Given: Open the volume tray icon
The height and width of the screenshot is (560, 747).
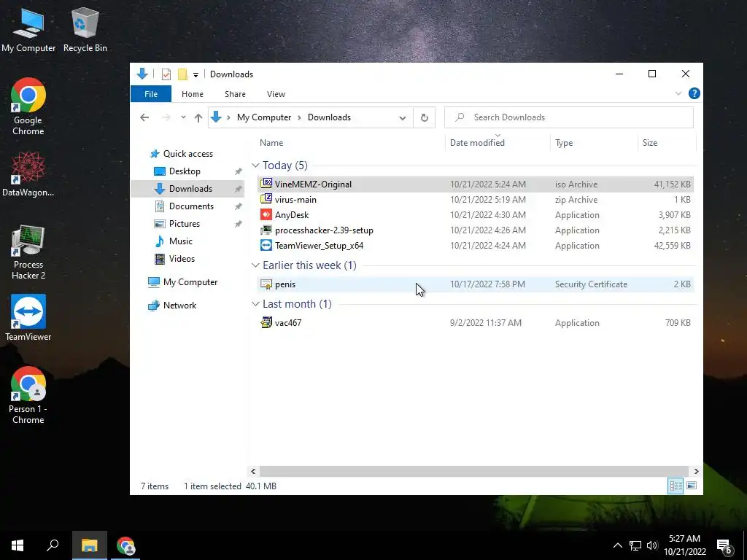Looking at the screenshot, I should point(652,545).
